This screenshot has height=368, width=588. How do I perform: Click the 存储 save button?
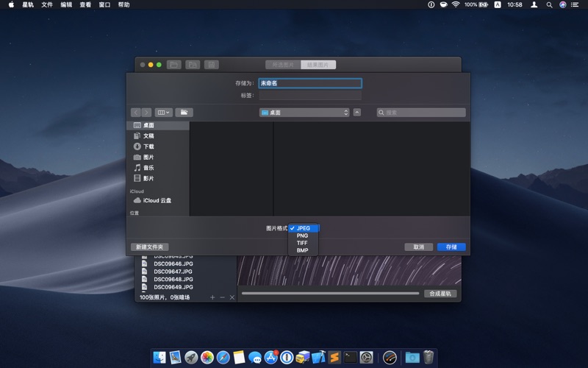click(x=451, y=247)
